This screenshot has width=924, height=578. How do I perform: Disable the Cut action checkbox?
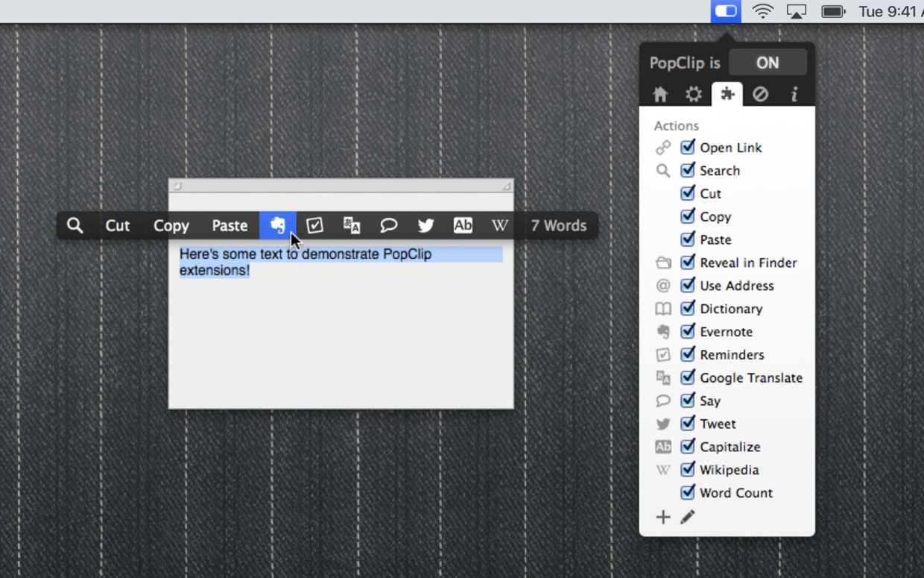[688, 193]
